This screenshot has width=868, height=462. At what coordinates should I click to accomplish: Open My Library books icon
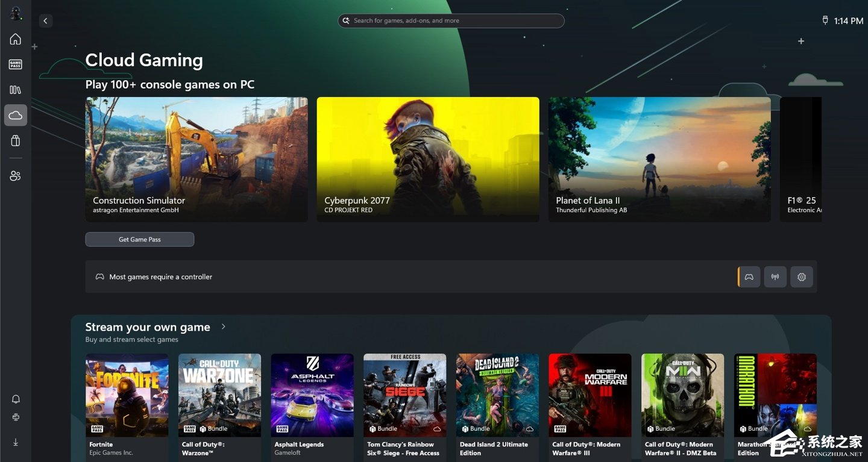16,90
